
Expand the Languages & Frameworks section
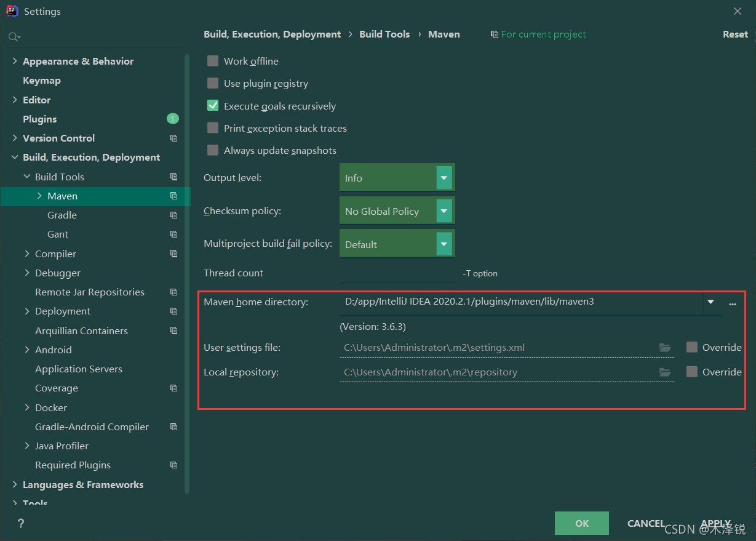(14, 484)
